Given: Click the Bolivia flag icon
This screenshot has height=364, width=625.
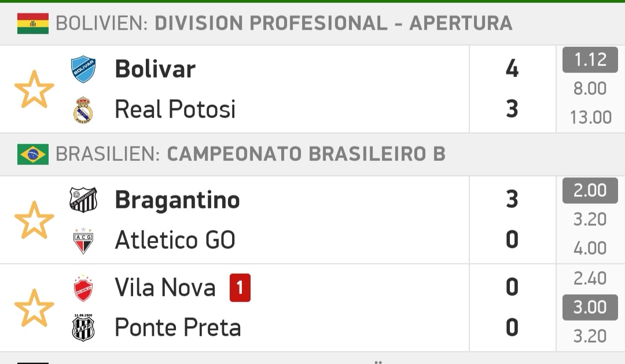Looking at the screenshot, I should 32,23.
